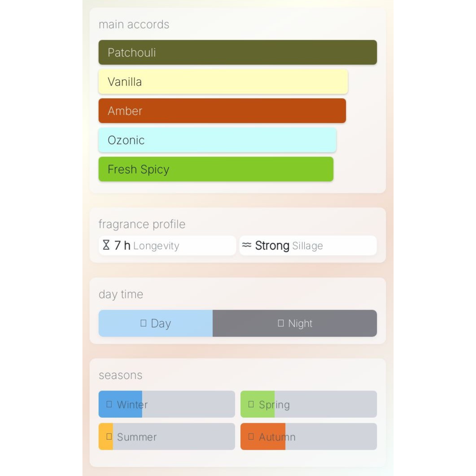Viewport: 476px width, 476px height.
Task: Open the Strong Sillage card
Action: point(308,245)
